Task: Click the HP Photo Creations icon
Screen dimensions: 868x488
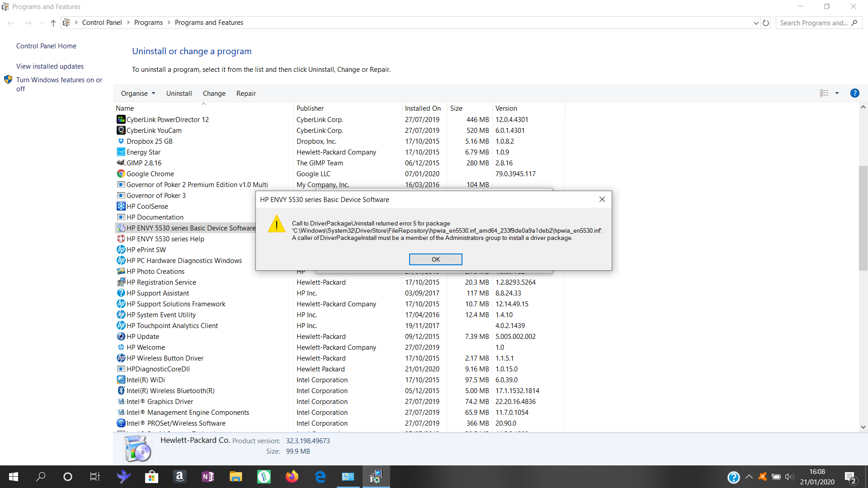Action: pos(121,271)
